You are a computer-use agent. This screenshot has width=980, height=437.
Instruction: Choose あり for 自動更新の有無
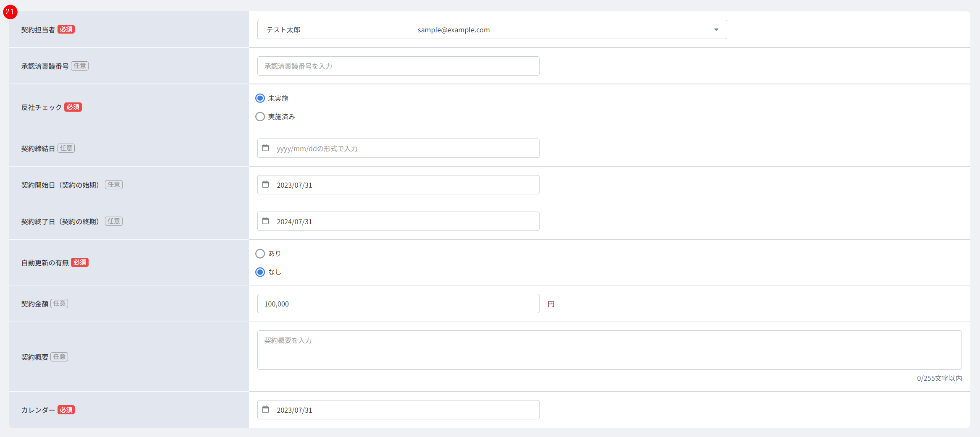pos(260,254)
